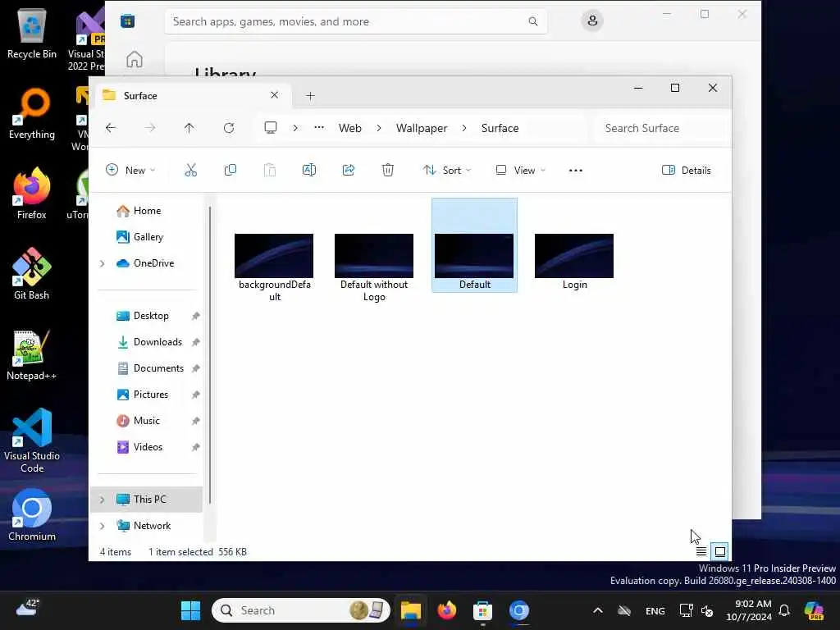Select the backgroundDefault image thumbnail
The height and width of the screenshot is (630, 840).
click(274, 256)
